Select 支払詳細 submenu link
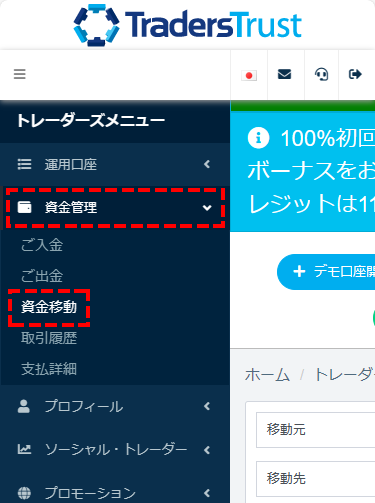The width and height of the screenshot is (375, 503). (49, 369)
